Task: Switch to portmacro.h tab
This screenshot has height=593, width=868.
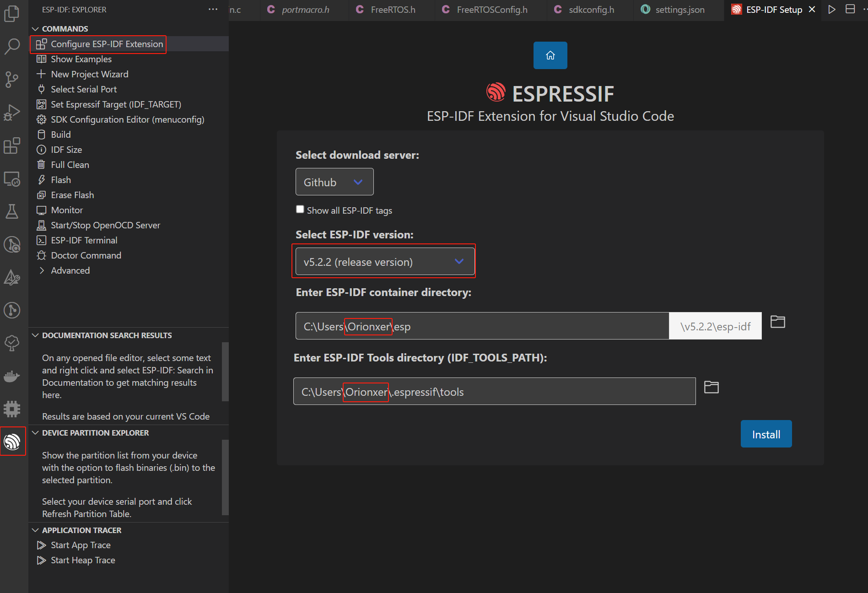Action: point(305,10)
